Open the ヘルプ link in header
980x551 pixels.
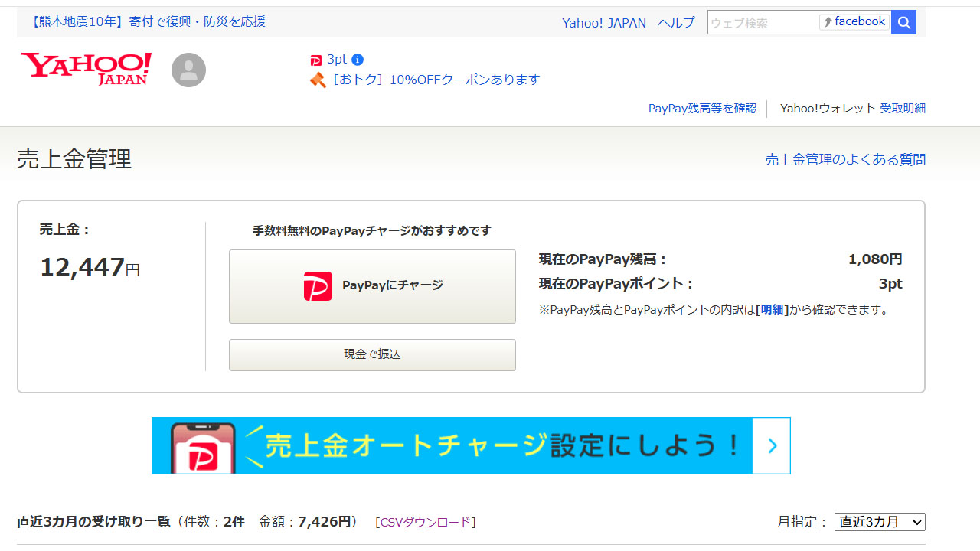click(676, 23)
